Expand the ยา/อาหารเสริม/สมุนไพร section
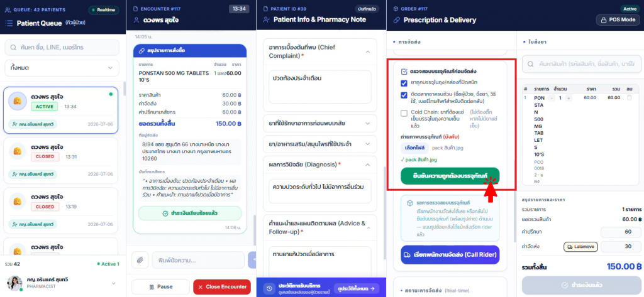Image resolution: width=644 pixels, height=297 pixels. (x=367, y=144)
